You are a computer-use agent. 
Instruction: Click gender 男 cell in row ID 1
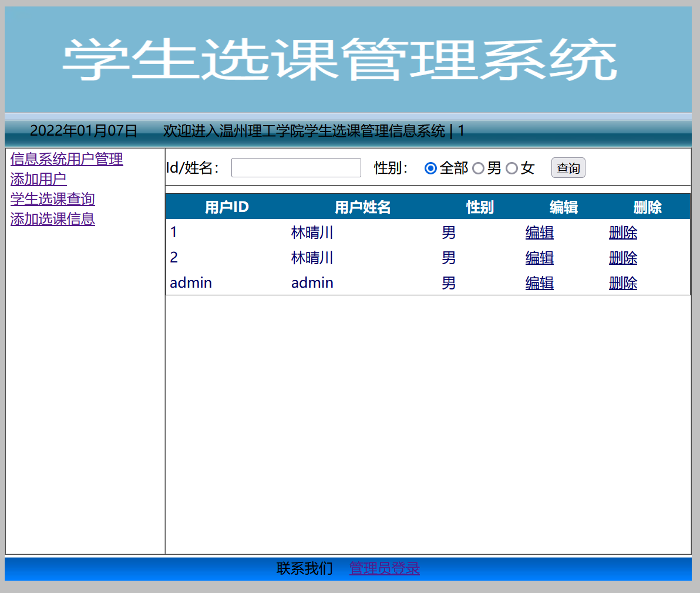pyautogui.click(x=449, y=233)
